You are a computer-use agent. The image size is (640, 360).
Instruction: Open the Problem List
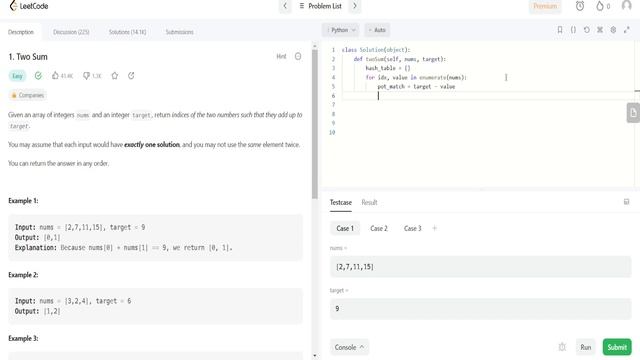320,6
